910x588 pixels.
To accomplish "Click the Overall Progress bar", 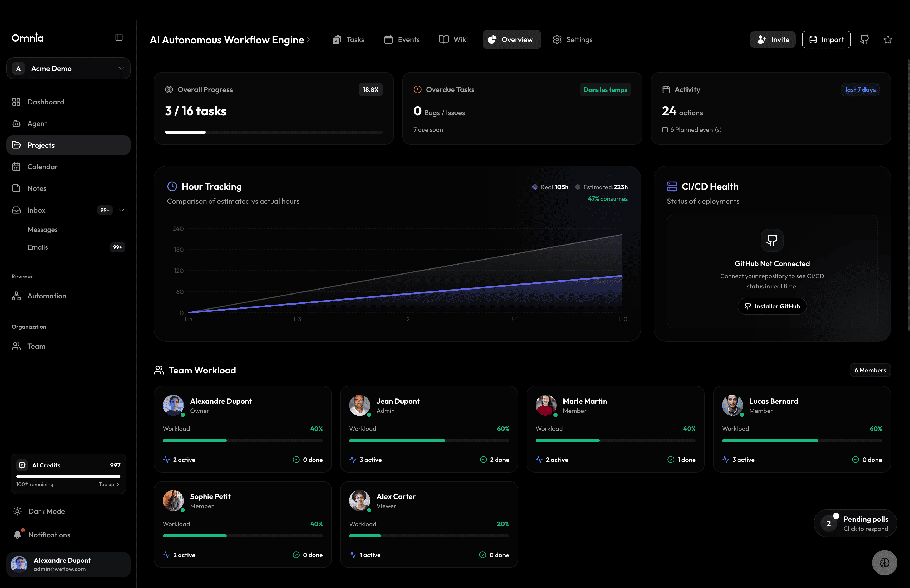I will point(273,132).
